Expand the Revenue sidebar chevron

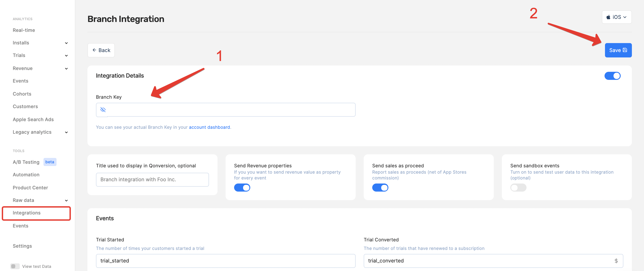(66, 69)
